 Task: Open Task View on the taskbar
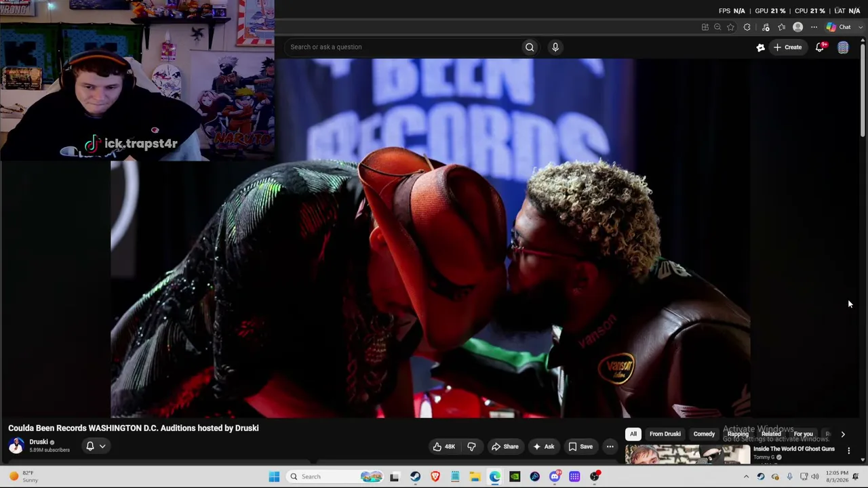395,476
